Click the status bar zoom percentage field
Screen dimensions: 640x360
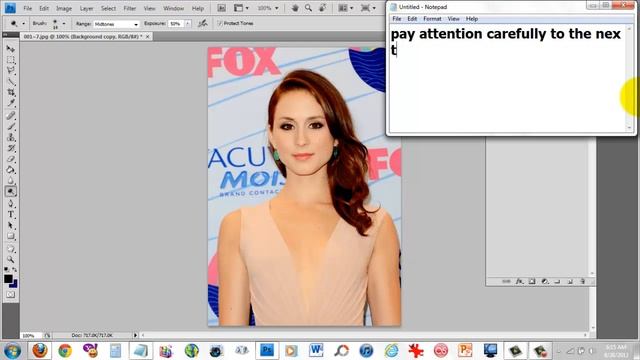(x=31, y=336)
